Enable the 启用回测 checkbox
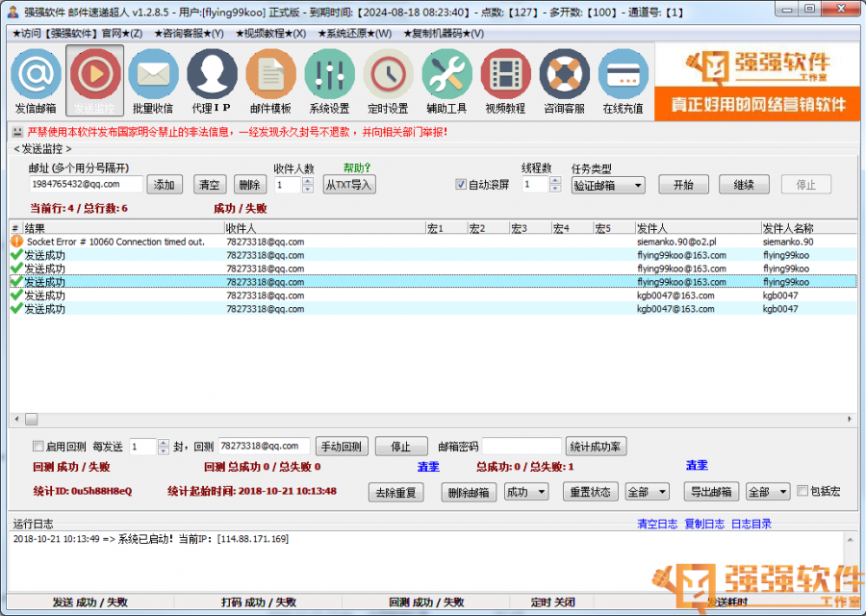Screen dimensions: 866x616 38,446
